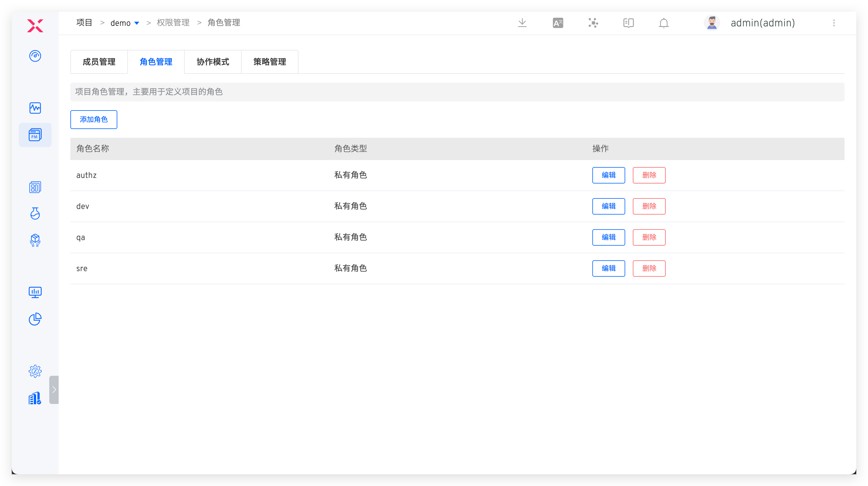Click the 添加角色 button

coord(94,120)
